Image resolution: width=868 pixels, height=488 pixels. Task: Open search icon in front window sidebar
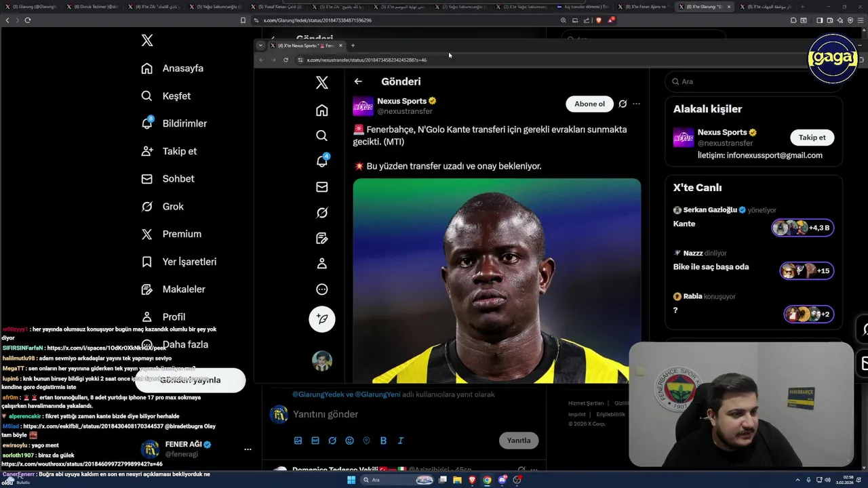(322, 136)
